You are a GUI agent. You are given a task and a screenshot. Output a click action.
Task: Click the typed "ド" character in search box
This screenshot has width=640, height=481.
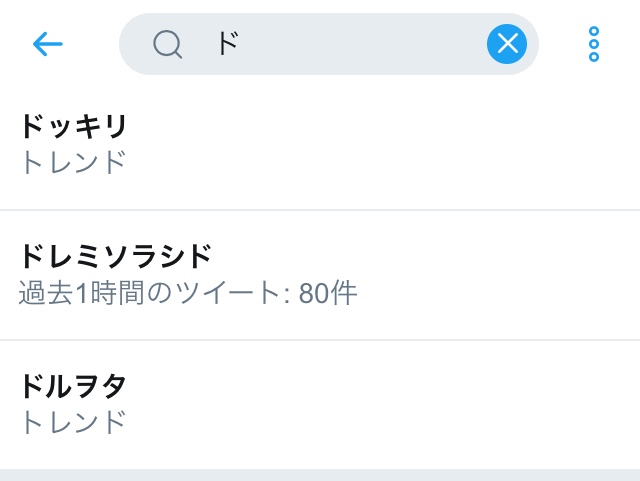(227, 44)
